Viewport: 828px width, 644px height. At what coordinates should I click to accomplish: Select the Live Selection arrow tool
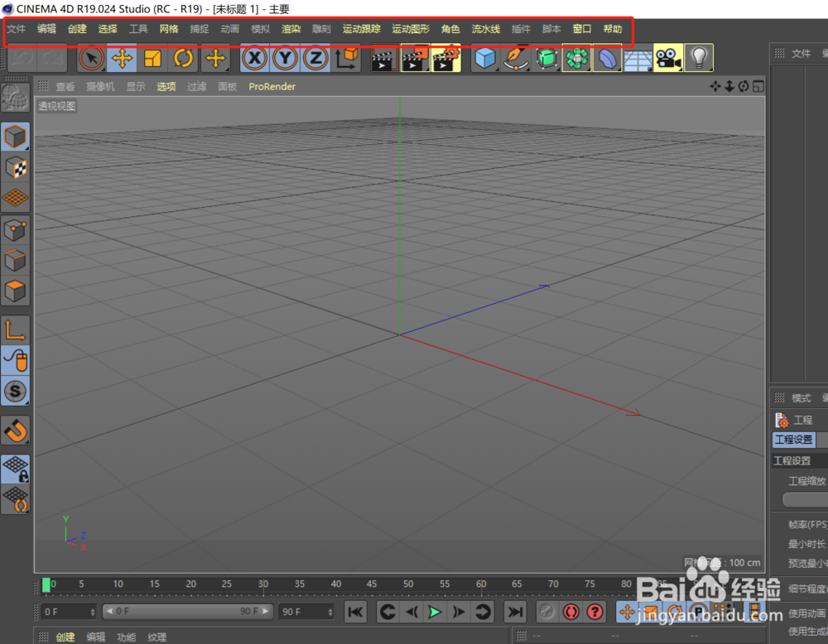91,58
